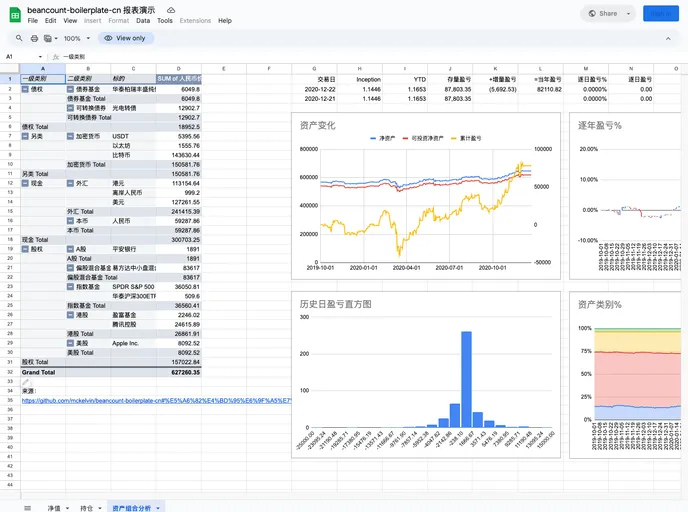Screen dimensions: 688x512
Task: Collapse the 另类 pivot group
Action: point(25,136)
